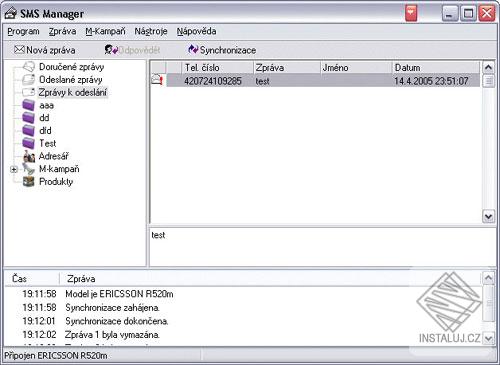Sort by the Zpráva column header in message list
Image resolution: width=500 pixels, height=365 pixels.
coord(287,68)
